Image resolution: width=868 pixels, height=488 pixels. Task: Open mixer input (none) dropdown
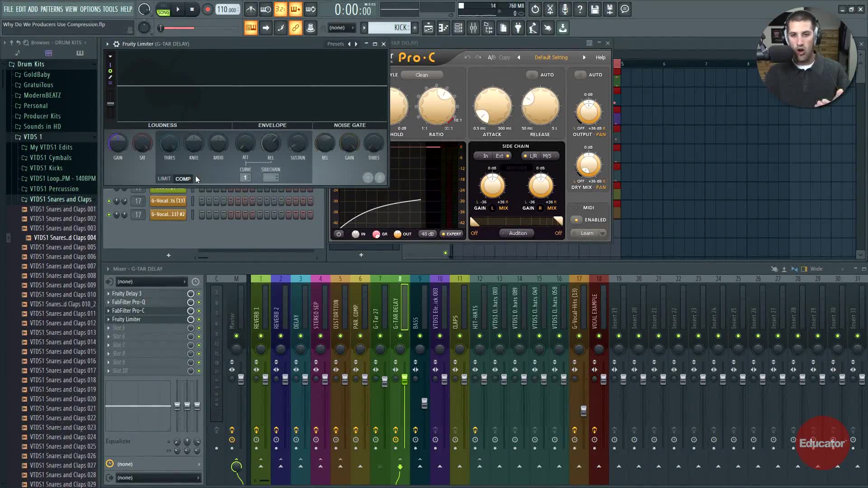(151, 282)
